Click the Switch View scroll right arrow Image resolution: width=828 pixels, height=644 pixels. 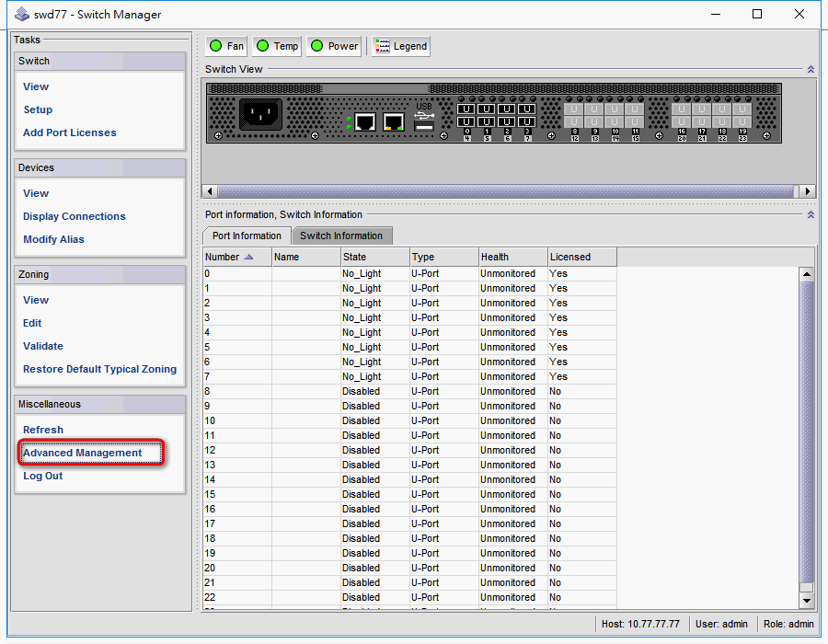coord(808,191)
